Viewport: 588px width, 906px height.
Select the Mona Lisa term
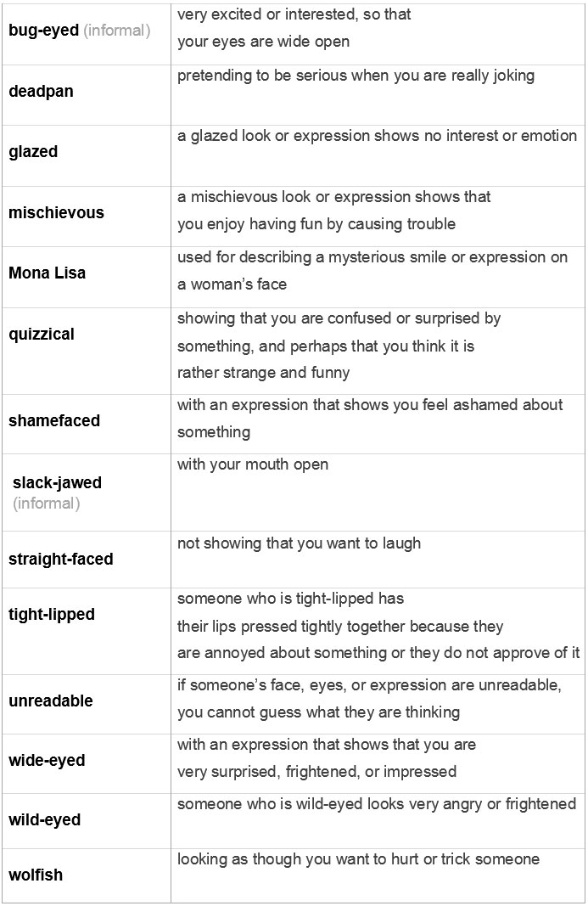pos(47,273)
